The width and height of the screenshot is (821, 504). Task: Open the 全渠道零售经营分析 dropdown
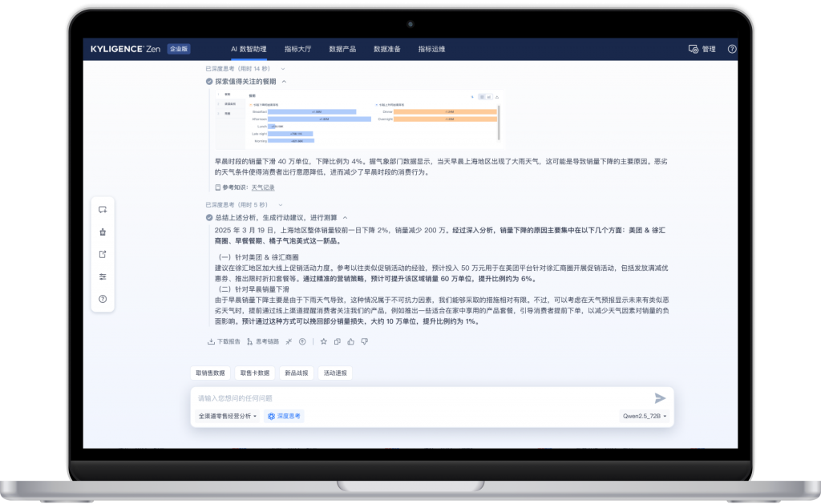pyautogui.click(x=227, y=417)
